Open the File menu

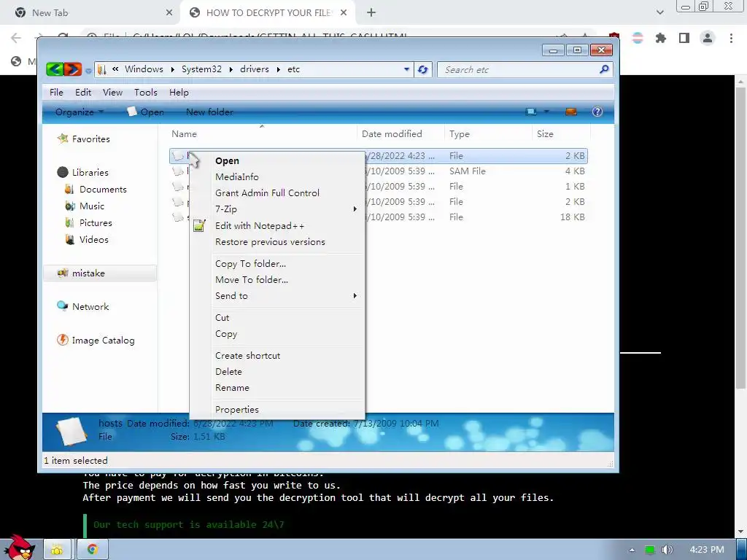pyautogui.click(x=56, y=93)
